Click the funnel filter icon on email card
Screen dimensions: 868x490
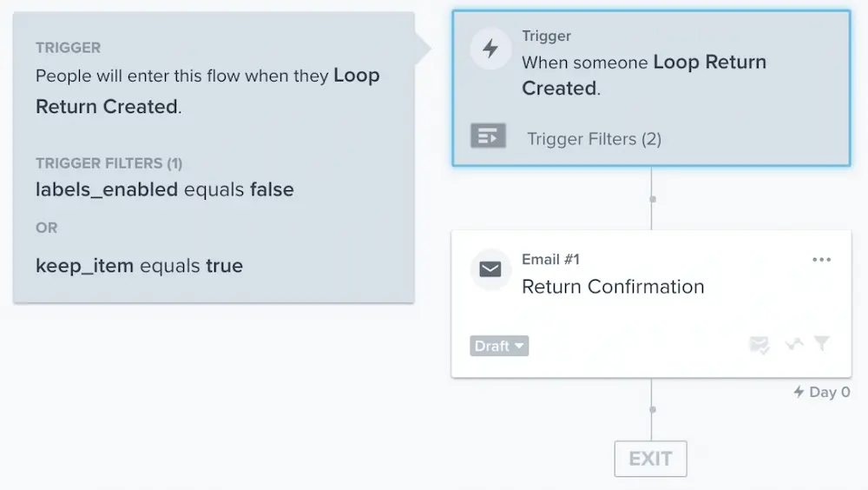click(x=821, y=344)
